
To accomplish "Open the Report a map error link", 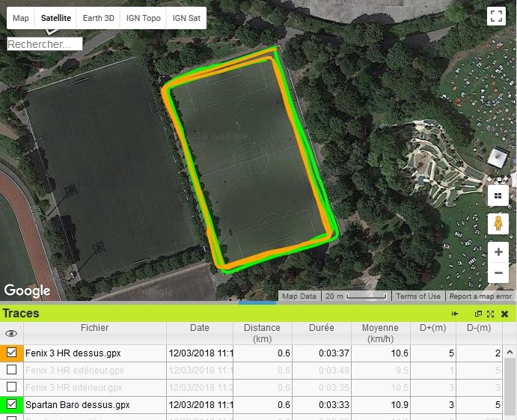I will pyautogui.click(x=480, y=296).
